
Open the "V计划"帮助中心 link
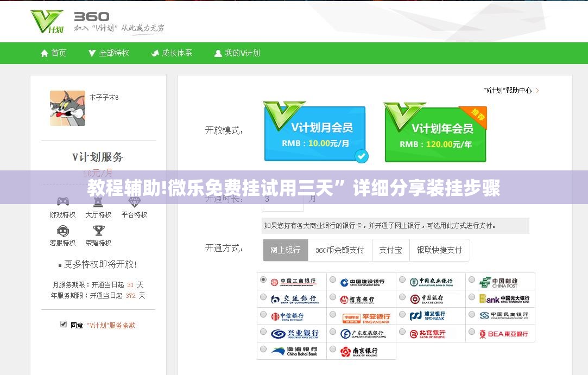click(x=508, y=91)
